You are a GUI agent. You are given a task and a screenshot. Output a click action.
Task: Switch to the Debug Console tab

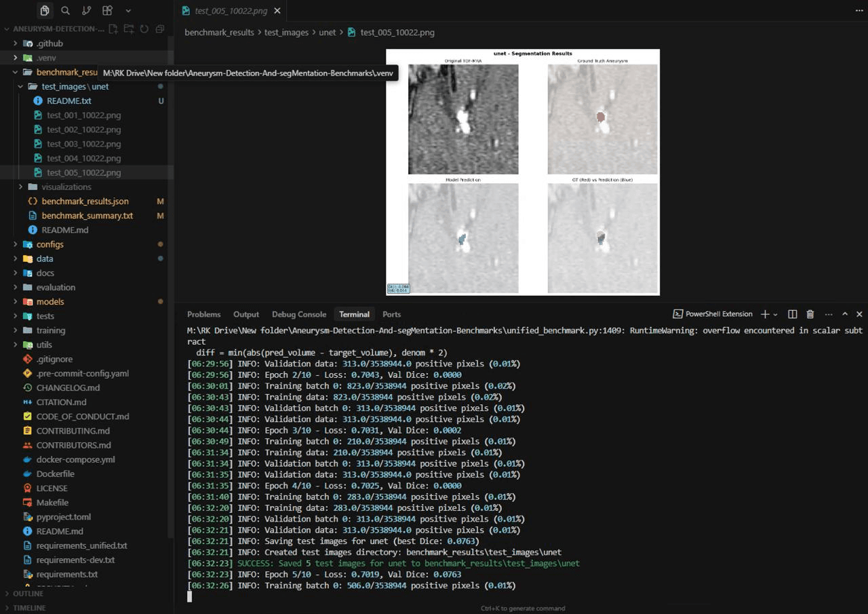tap(299, 314)
